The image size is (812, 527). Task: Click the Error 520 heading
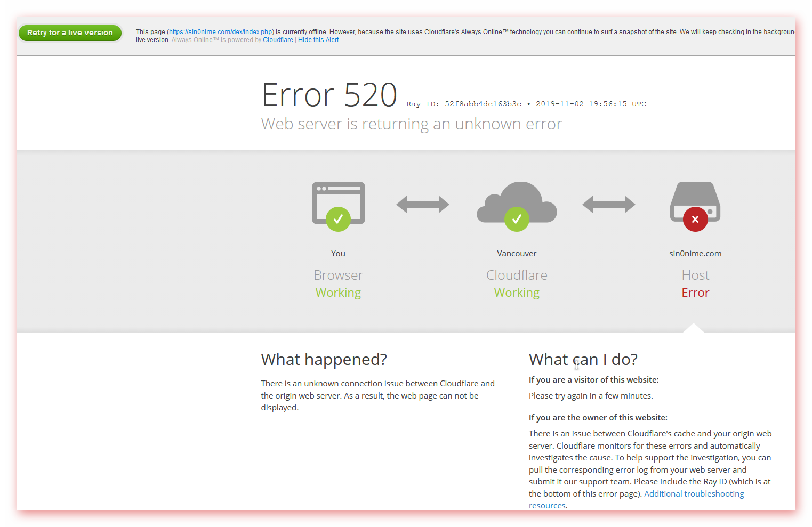pos(329,95)
